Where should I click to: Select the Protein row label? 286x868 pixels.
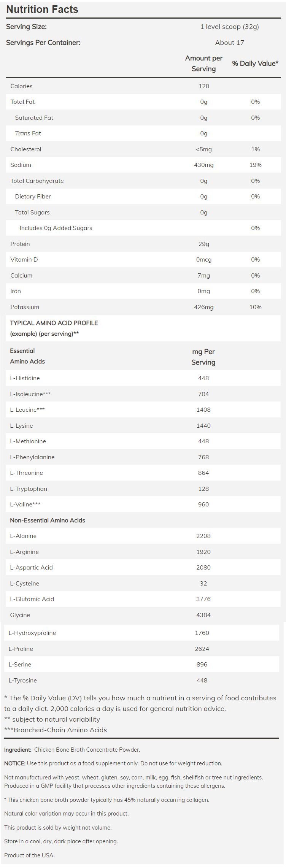[x=20, y=244]
